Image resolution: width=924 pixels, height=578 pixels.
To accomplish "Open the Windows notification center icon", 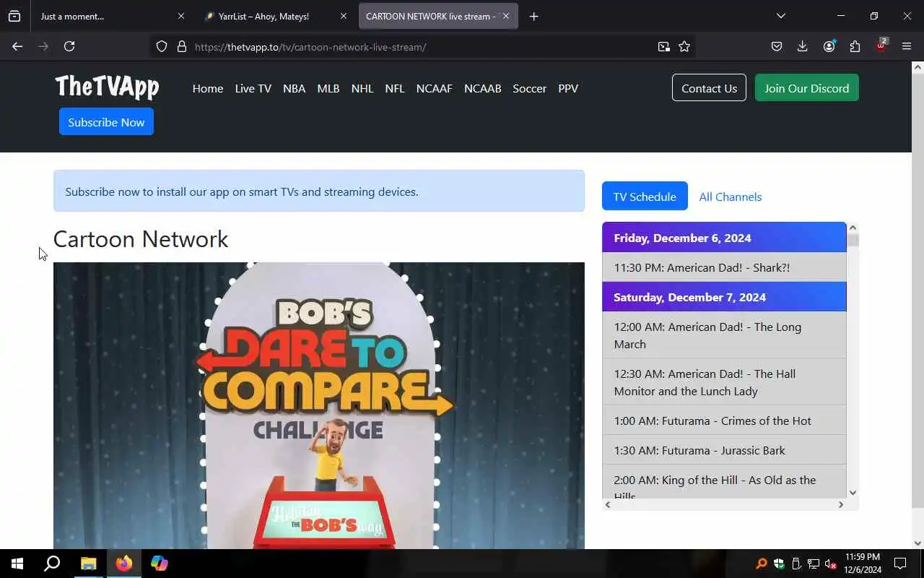I will tap(900, 564).
